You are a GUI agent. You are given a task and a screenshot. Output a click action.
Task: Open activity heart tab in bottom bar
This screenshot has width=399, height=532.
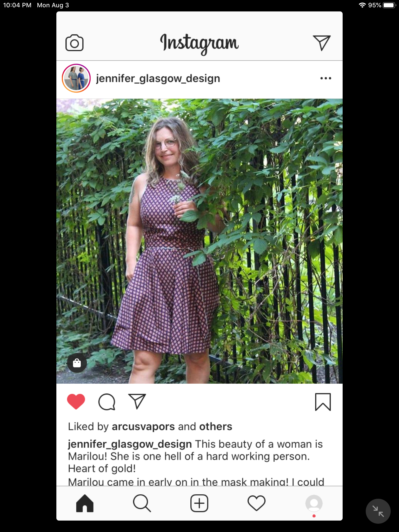pos(256,503)
